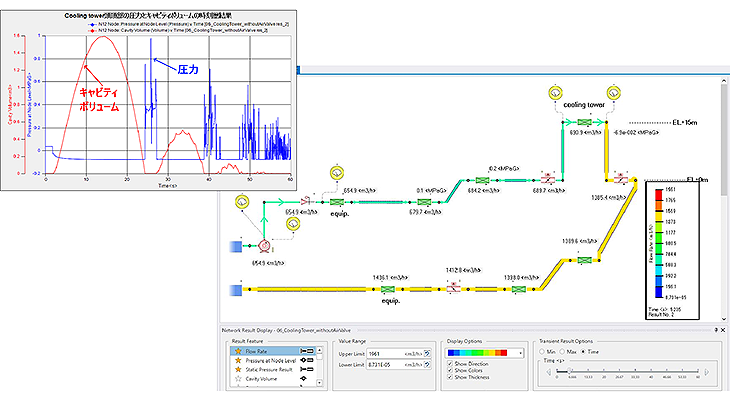
Task: Select the upper equip. green component
Action: (337, 202)
